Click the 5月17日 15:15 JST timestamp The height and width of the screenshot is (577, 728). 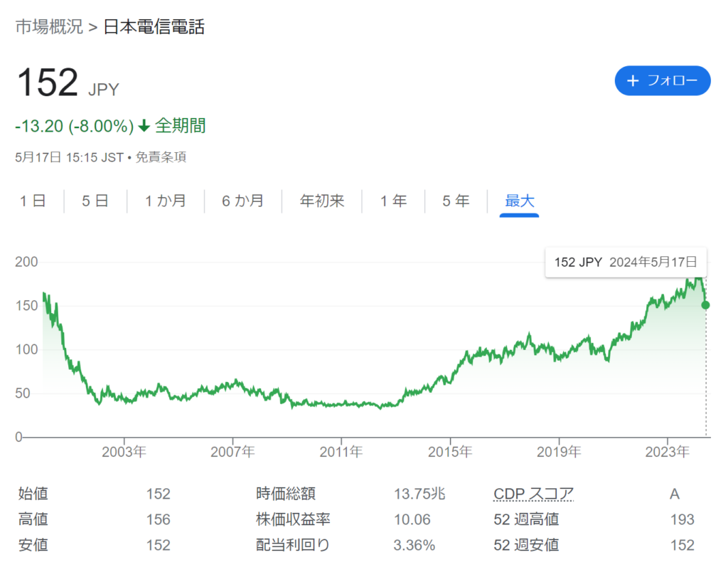pos(69,157)
